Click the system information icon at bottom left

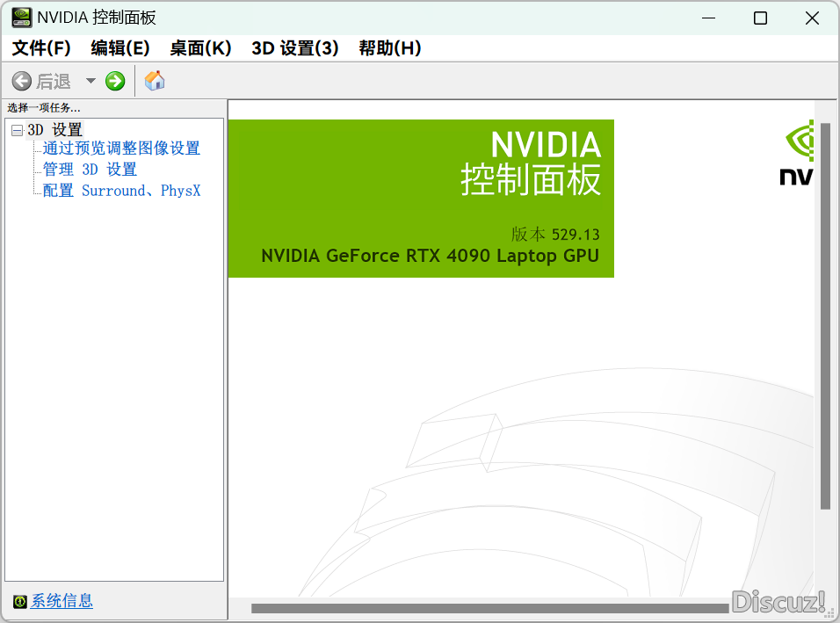20,602
